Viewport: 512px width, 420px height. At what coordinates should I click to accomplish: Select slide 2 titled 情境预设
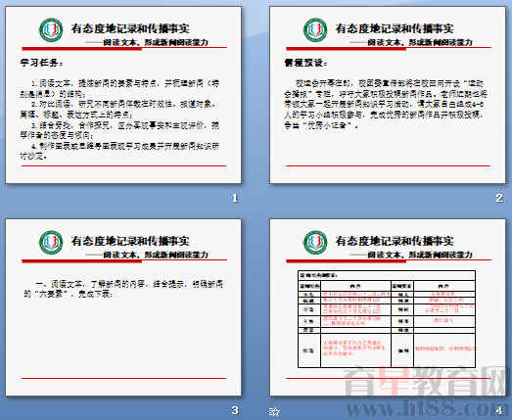388,95
